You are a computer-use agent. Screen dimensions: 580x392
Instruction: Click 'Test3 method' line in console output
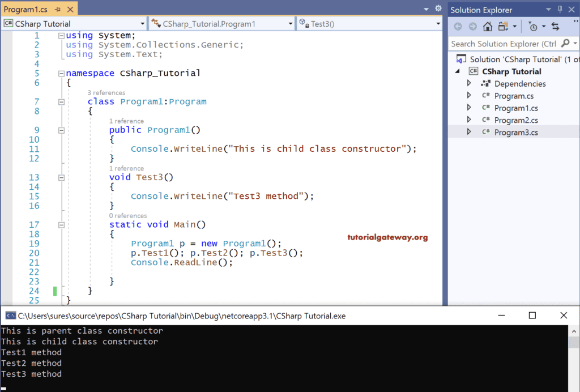pyautogui.click(x=32, y=374)
